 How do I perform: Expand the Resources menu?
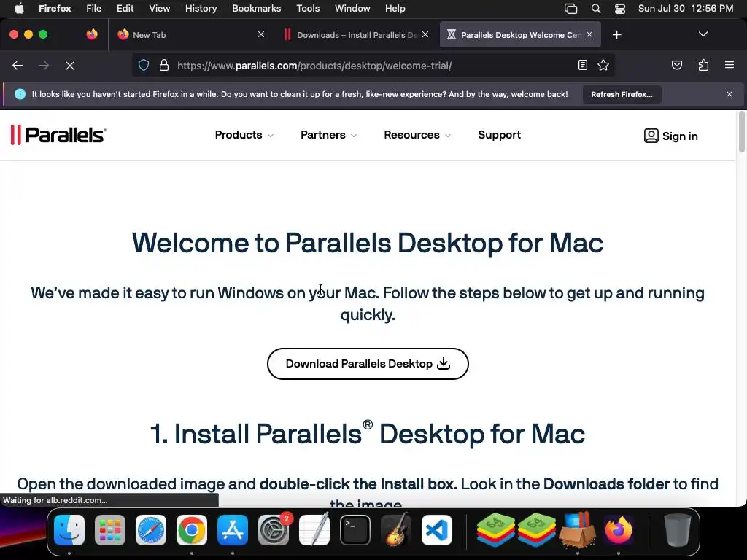click(417, 135)
